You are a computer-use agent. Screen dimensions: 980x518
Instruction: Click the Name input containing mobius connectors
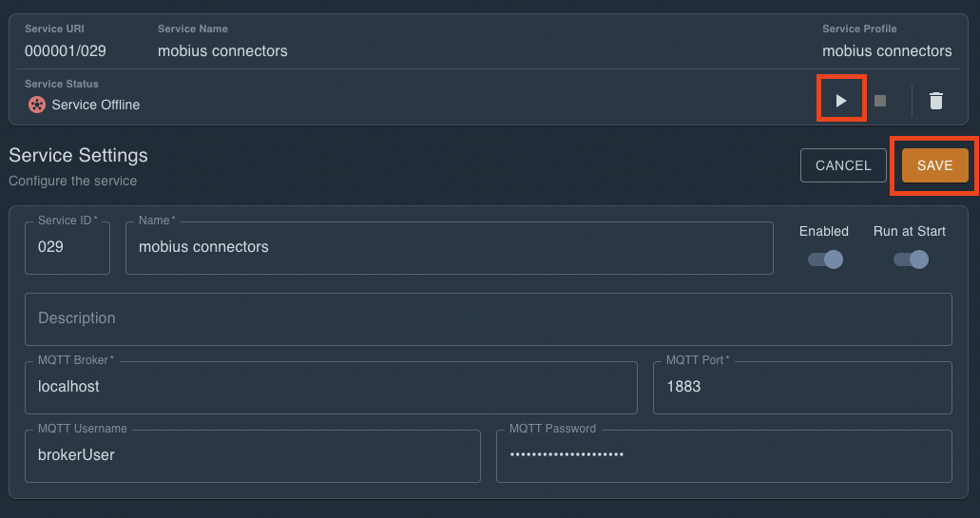point(449,247)
